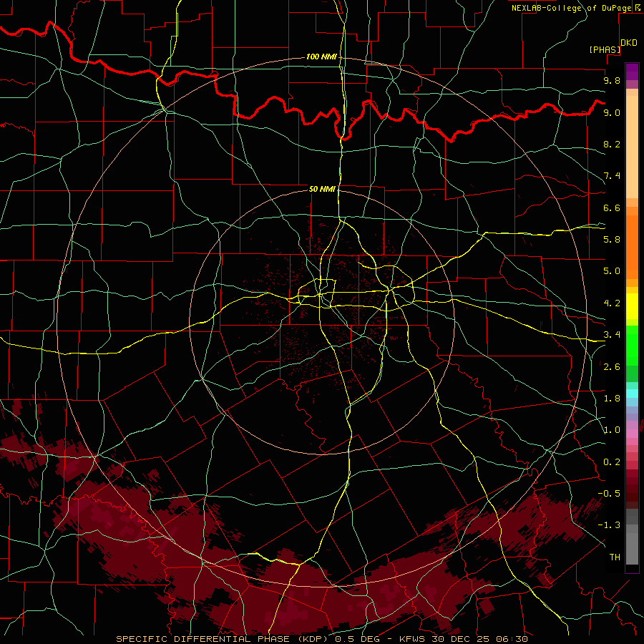This screenshot has height=644, width=644.
Task: Pick the orange segment of color bar
Action: tap(632, 248)
